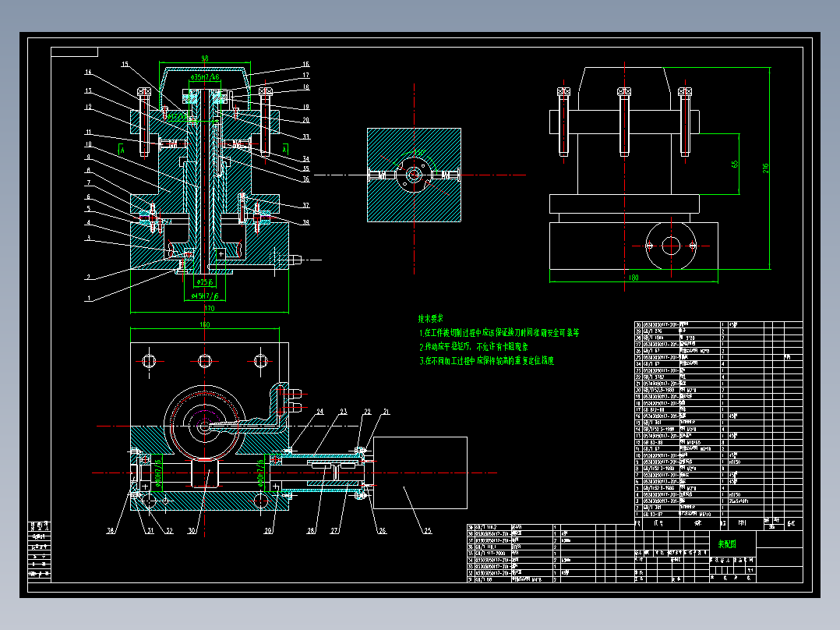Click the 65 vertical dimension
The height and width of the screenshot is (630, 840).
[x=735, y=164]
